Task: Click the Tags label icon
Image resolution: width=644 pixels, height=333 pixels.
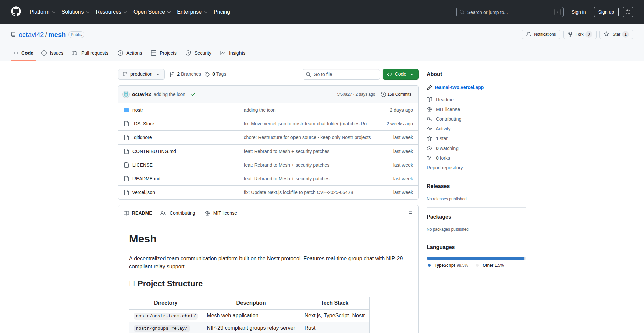Action: (x=207, y=74)
